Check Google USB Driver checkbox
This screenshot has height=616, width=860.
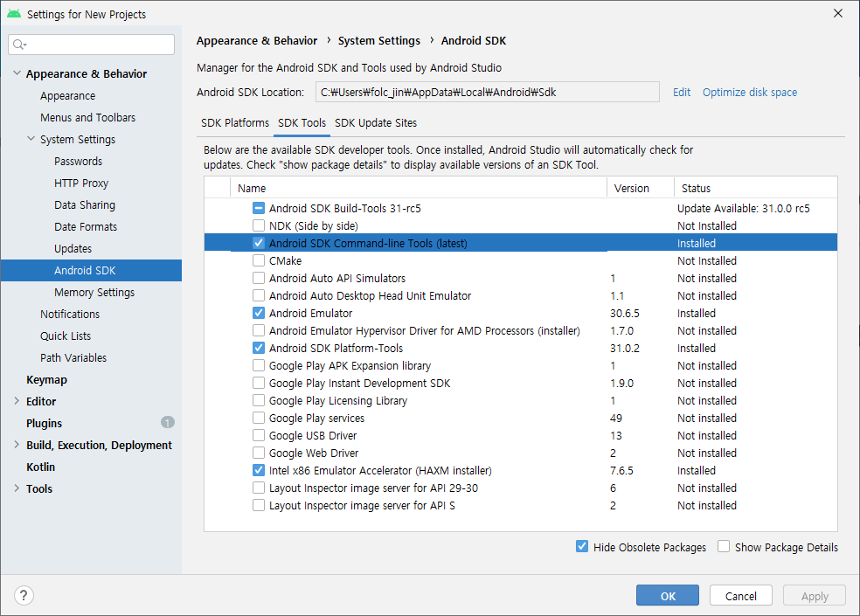click(259, 435)
